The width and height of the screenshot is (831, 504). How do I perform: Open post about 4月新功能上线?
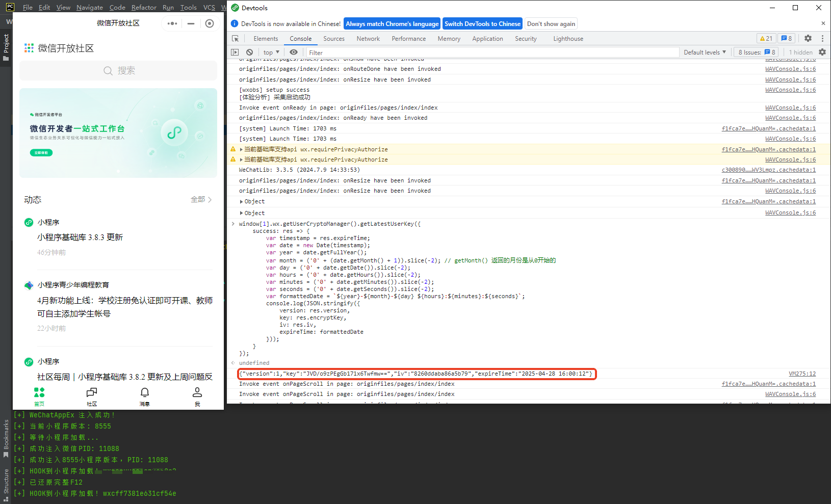[125, 307]
